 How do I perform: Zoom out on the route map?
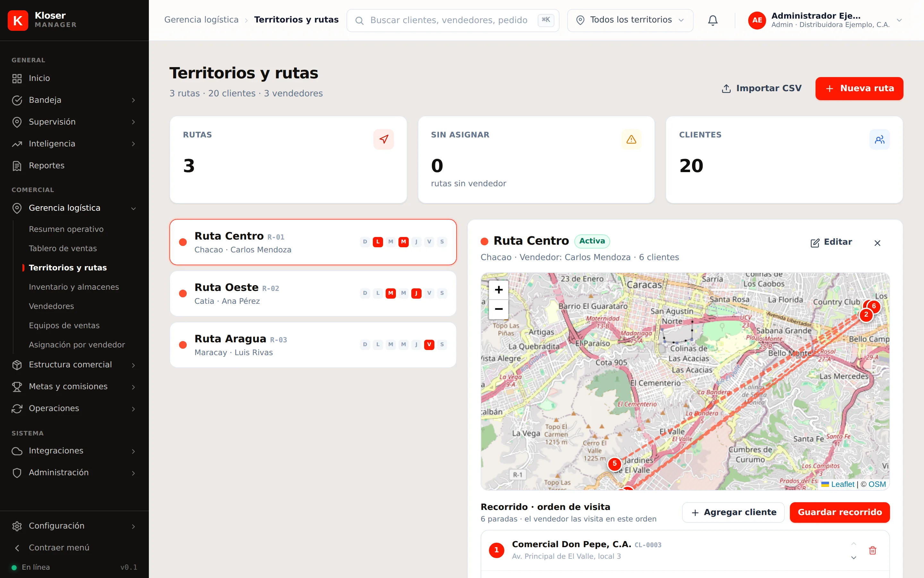[x=498, y=309]
